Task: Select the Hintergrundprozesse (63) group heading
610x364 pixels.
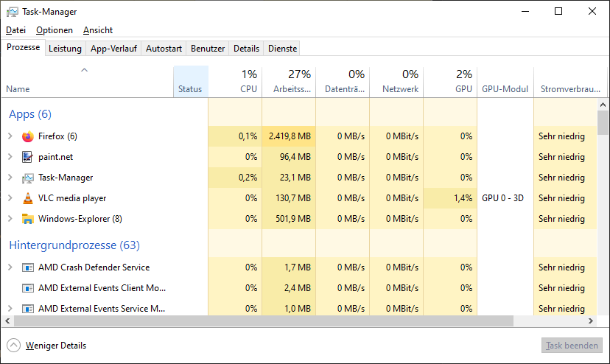Action: tap(74, 245)
